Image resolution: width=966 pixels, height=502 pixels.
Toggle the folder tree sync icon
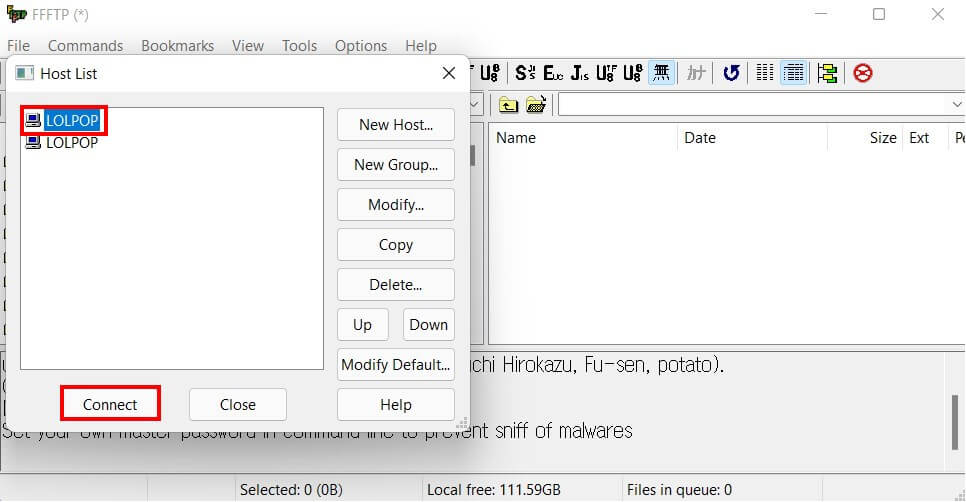(x=827, y=73)
